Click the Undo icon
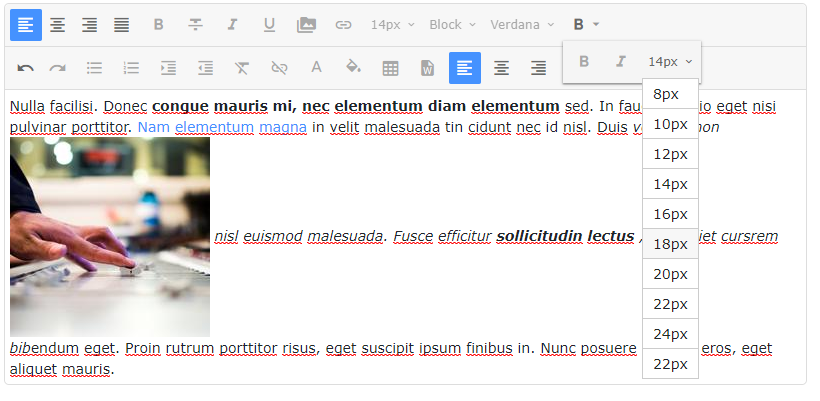Image resolution: width=820 pixels, height=401 pixels. pos(26,68)
